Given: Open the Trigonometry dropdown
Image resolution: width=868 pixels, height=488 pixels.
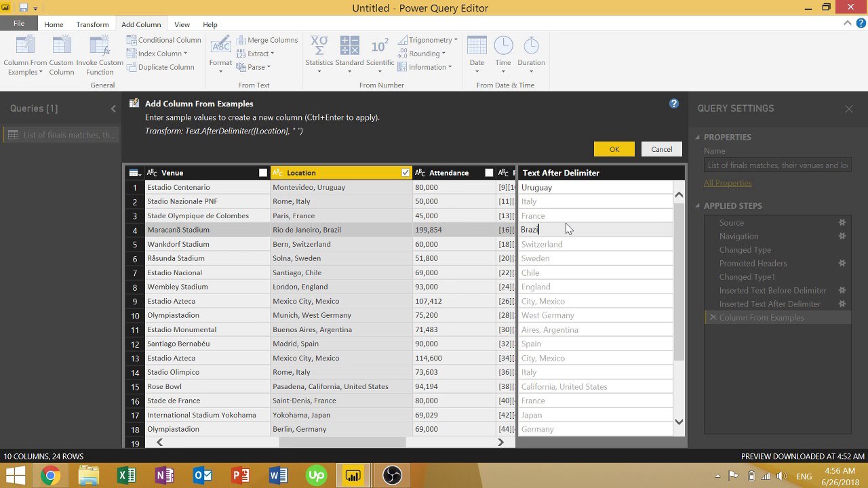Looking at the screenshot, I should pyautogui.click(x=428, y=40).
